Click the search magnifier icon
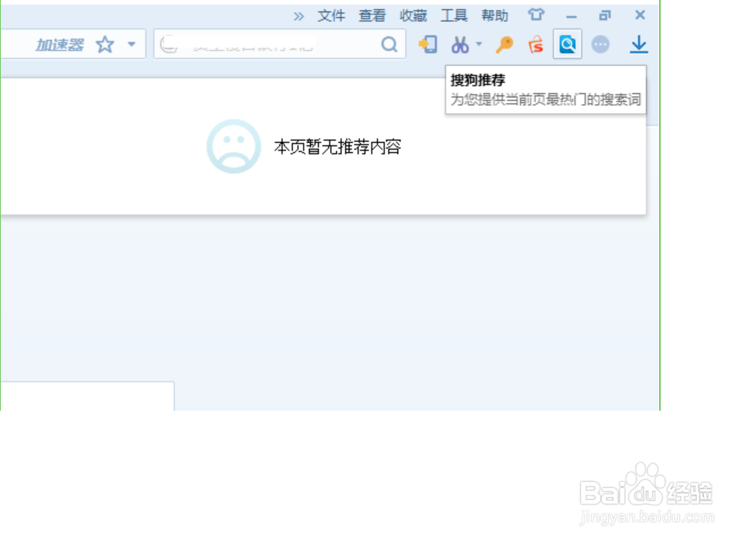The width and height of the screenshot is (756, 543). 389,45
